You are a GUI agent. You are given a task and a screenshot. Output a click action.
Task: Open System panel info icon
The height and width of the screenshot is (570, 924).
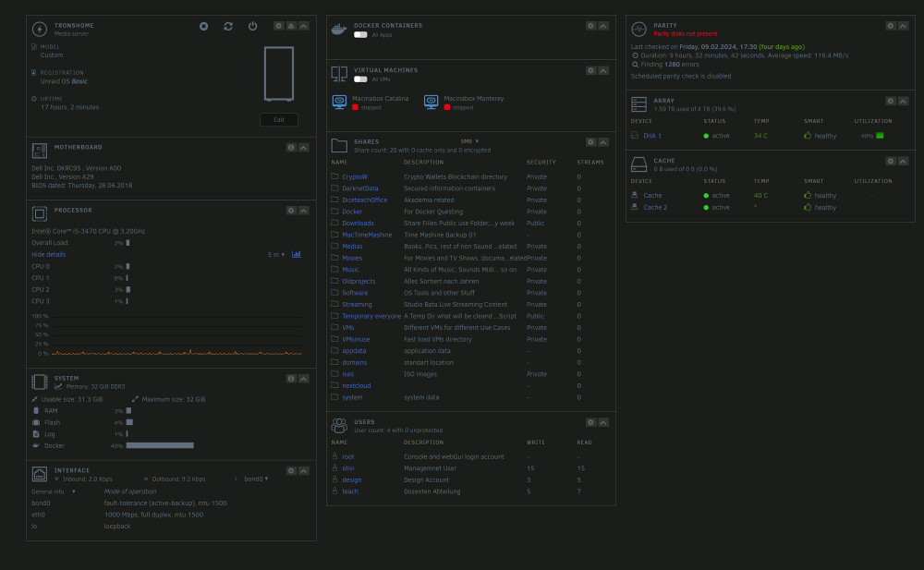[291, 379]
